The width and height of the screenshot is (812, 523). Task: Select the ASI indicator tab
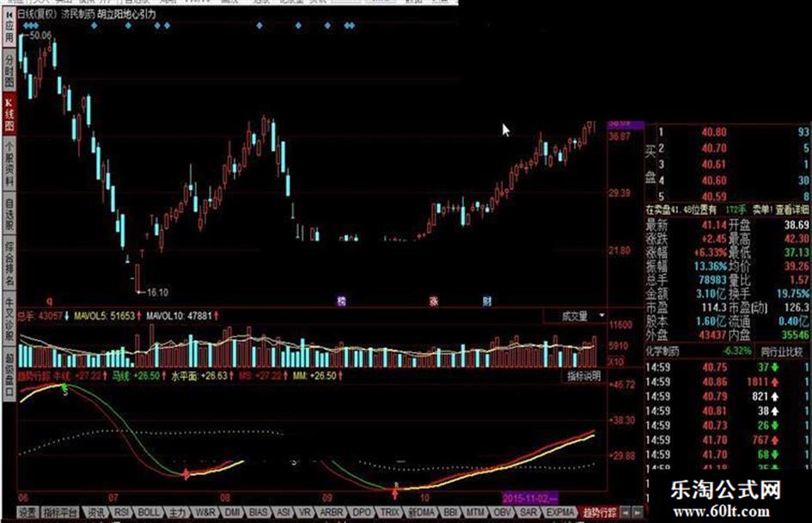coord(284,513)
